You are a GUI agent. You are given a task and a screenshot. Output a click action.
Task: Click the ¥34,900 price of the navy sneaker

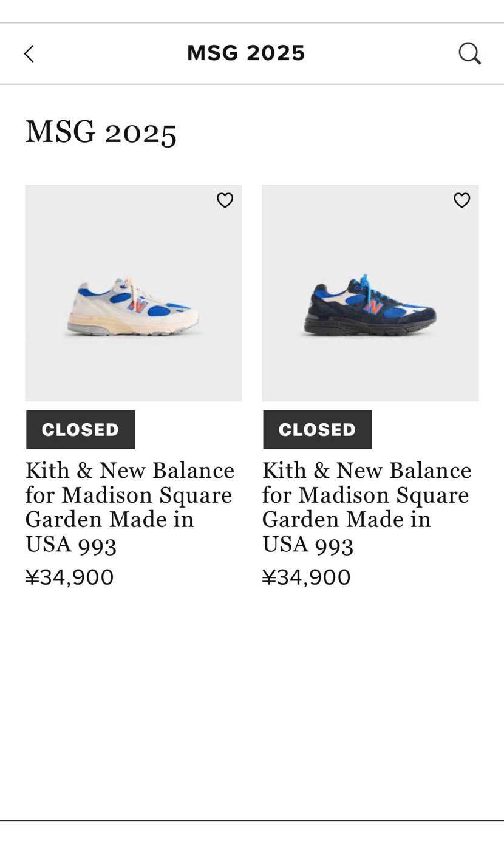point(306,577)
